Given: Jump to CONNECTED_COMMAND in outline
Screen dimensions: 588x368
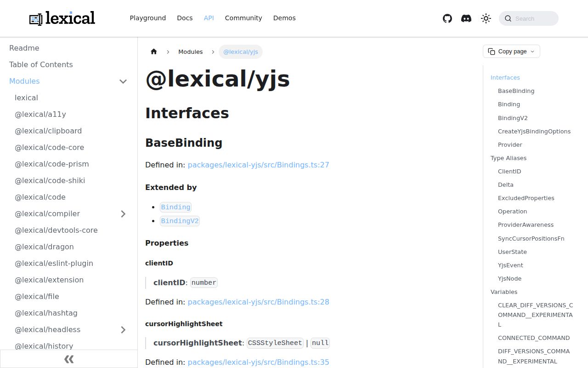Looking at the screenshot, I should pos(534,338).
